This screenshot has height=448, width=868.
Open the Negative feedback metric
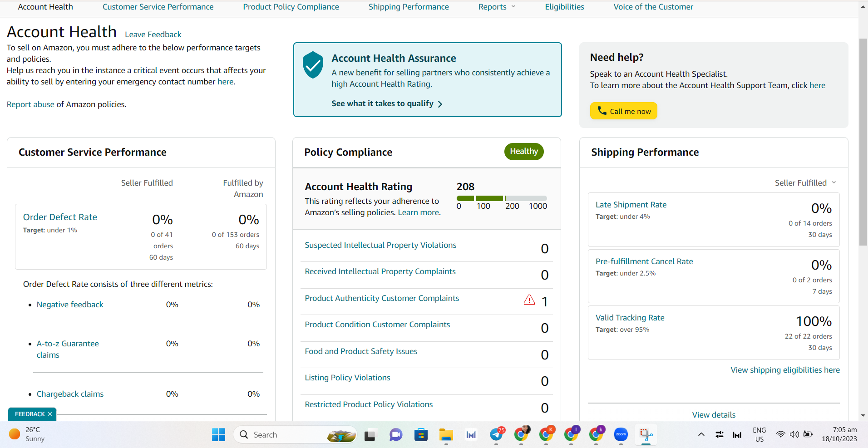point(70,305)
